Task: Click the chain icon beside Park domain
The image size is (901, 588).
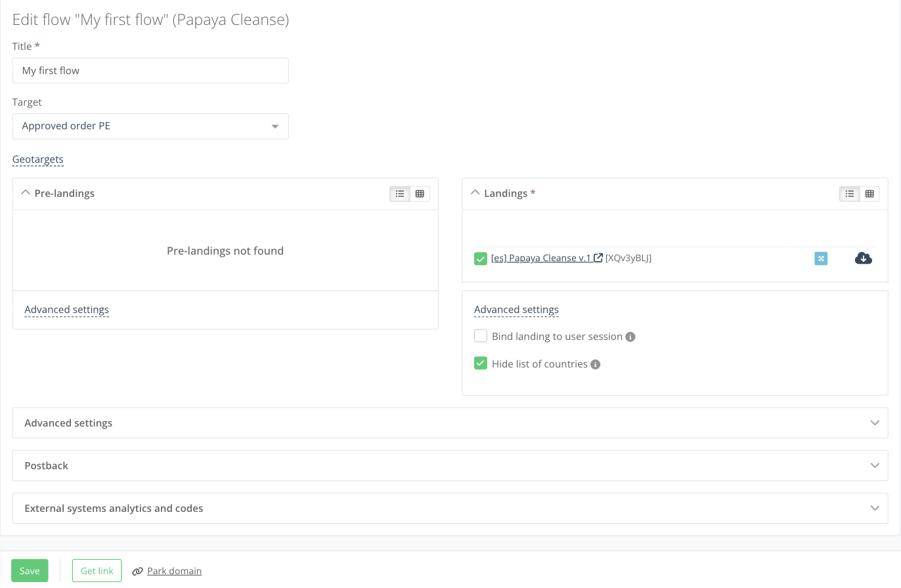Action: (x=138, y=571)
